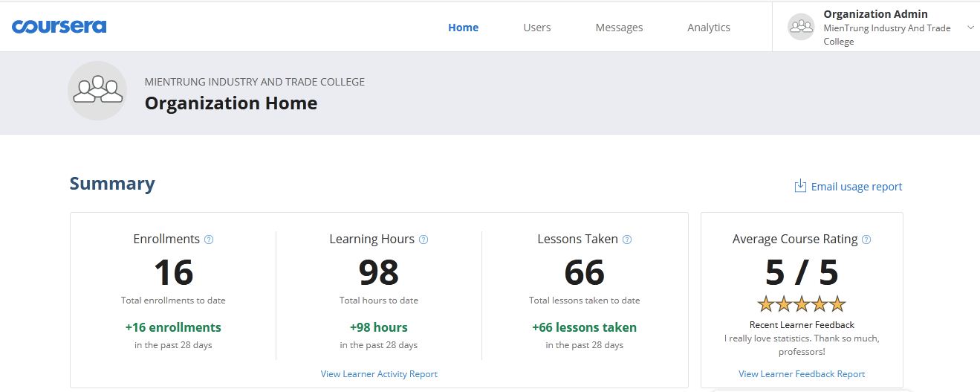The width and height of the screenshot is (980, 392).
Task: Go to the Messages tab
Action: [x=619, y=28]
